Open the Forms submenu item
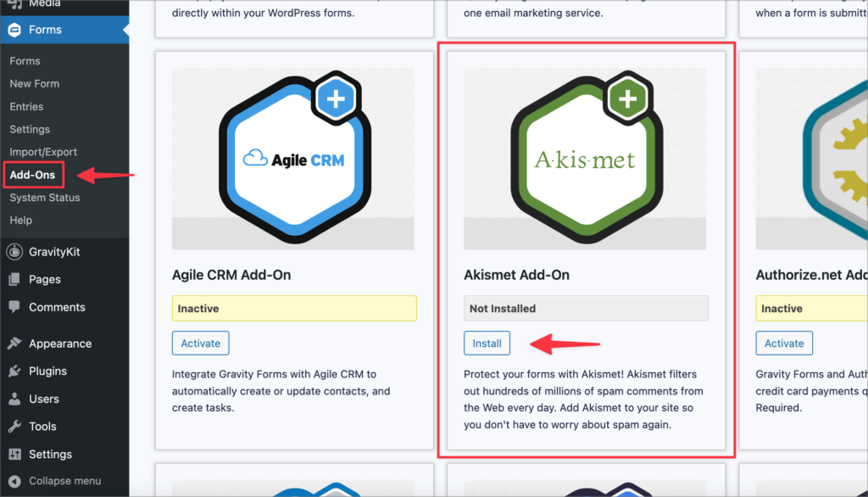868x497 pixels. tap(25, 61)
